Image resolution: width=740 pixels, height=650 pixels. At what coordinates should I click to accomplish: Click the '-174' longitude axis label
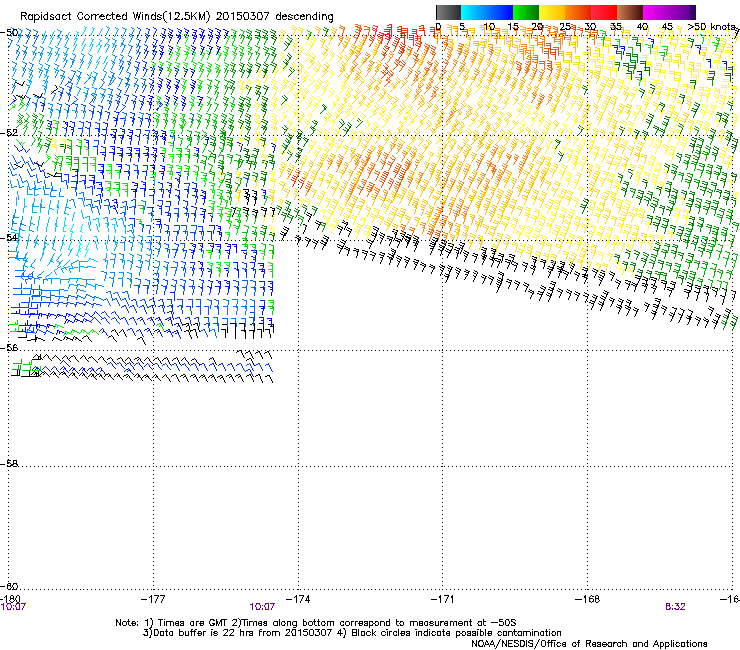click(x=298, y=599)
